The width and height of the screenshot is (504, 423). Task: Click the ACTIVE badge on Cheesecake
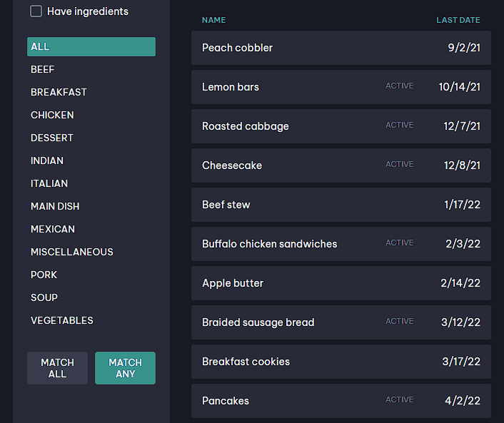(x=400, y=164)
